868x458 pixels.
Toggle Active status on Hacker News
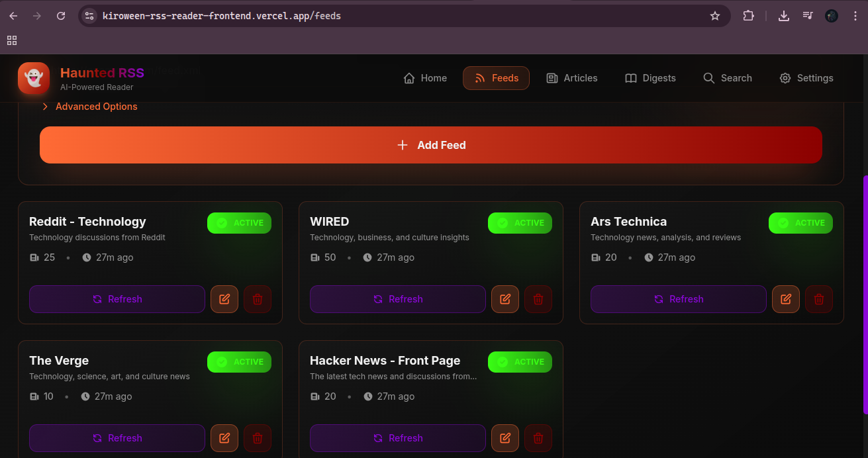coord(520,362)
